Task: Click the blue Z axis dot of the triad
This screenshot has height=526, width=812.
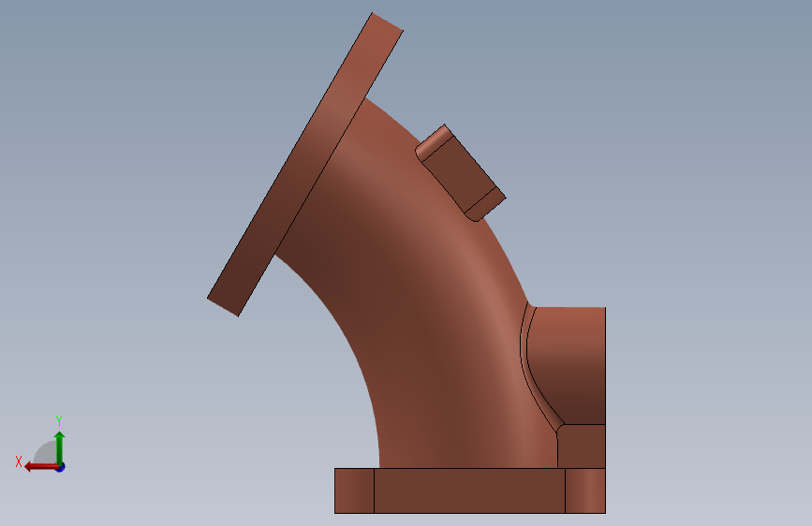Action: pos(61,468)
